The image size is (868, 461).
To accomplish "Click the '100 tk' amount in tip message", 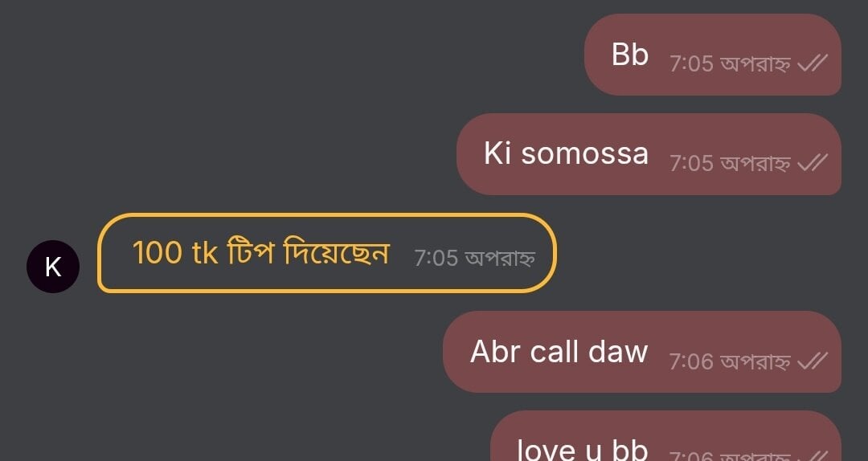I will (175, 253).
